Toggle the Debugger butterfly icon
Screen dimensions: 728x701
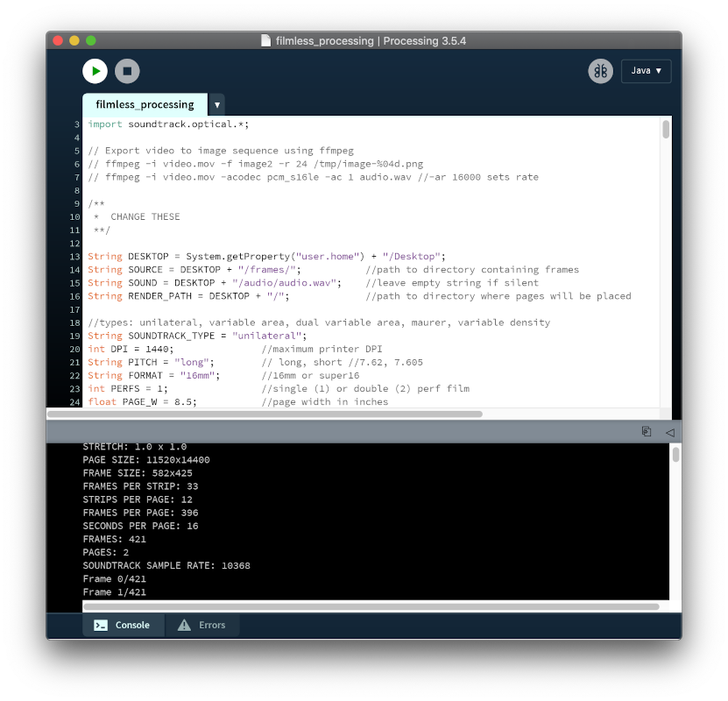600,71
